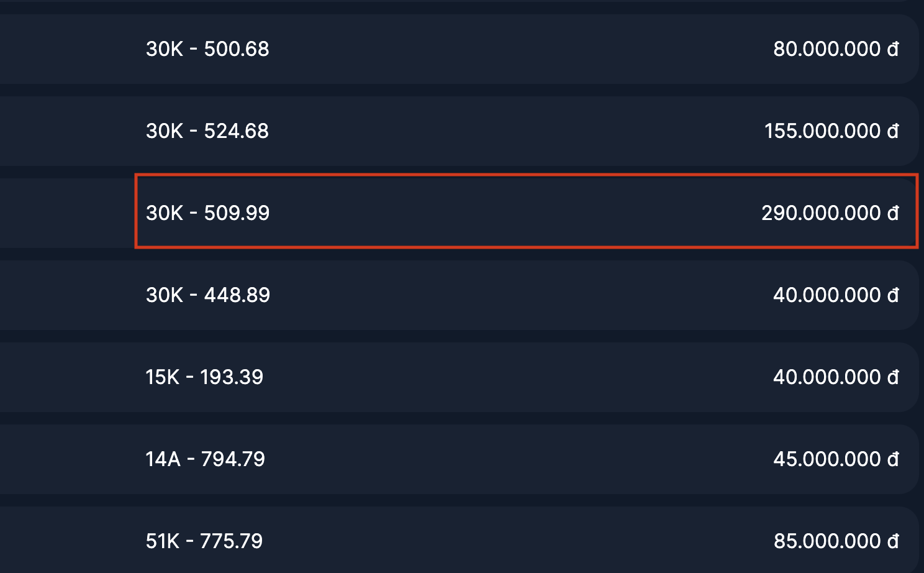Click license plate 30K - 524.68

click(x=207, y=131)
